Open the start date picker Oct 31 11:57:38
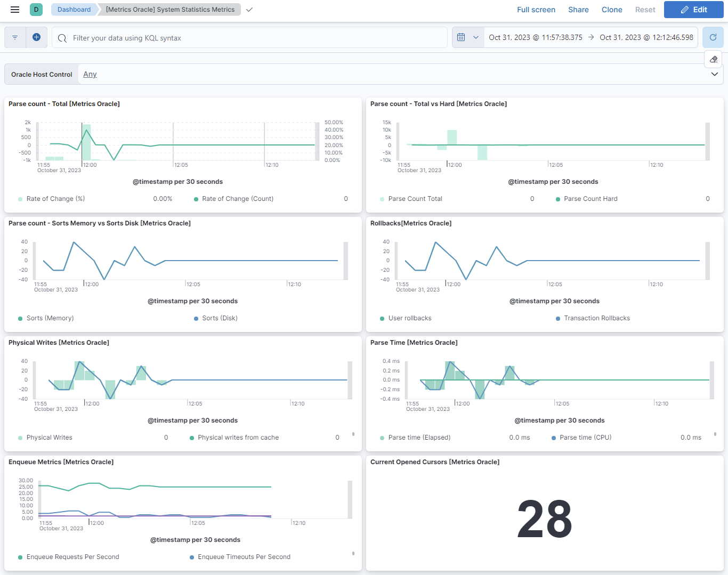 pyautogui.click(x=535, y=37)
